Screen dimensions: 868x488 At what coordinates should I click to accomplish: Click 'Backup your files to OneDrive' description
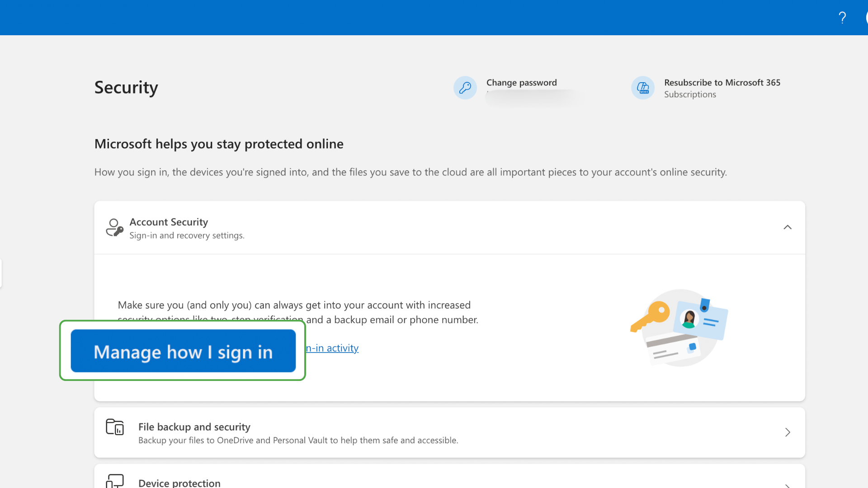298,440
